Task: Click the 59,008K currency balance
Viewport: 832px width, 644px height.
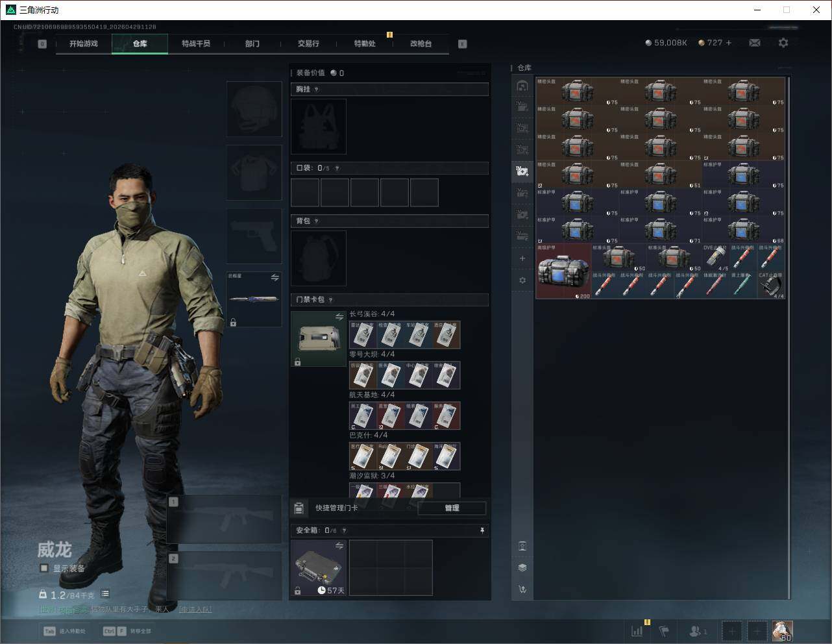Action: click(x=666, y=43)
